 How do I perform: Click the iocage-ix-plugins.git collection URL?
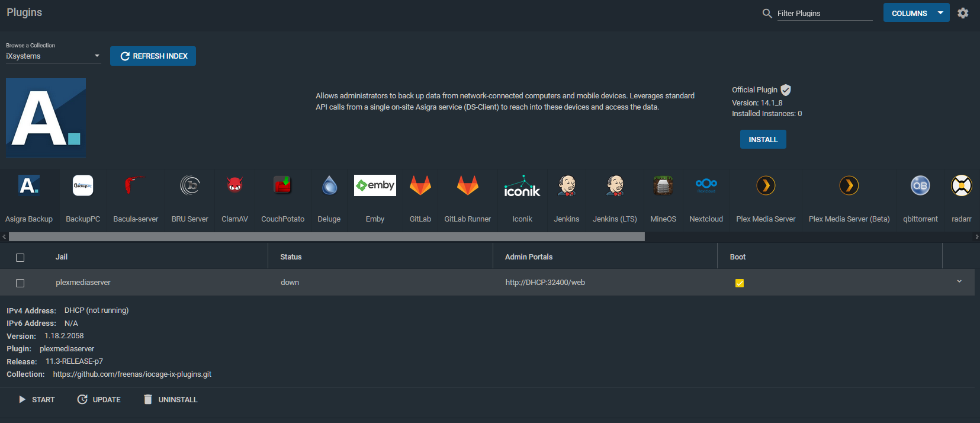coord(132,374)
